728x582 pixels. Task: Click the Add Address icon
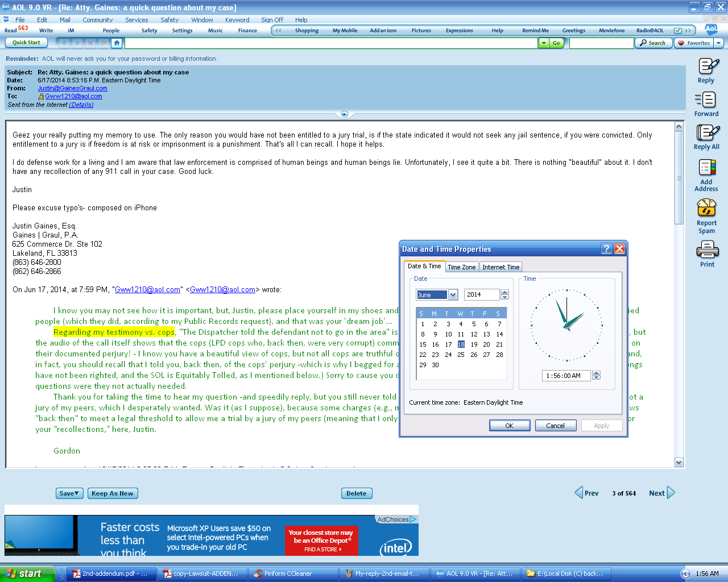pos(706,168)
